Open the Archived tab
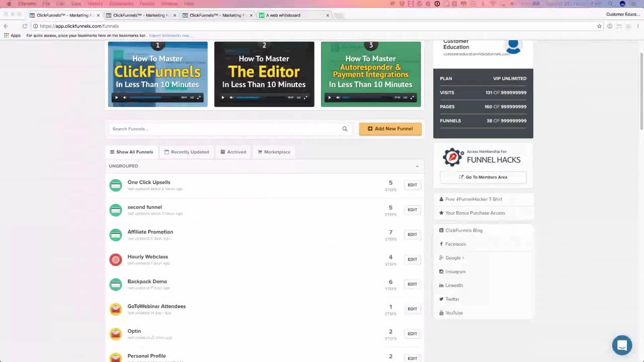 click(233, 152)
